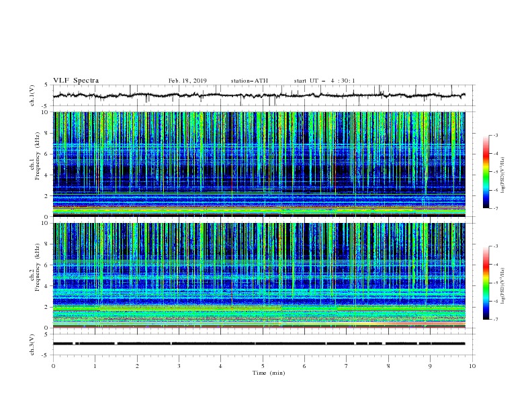
Task: Click time axis tick label "1"
Action: click(95, 366)
